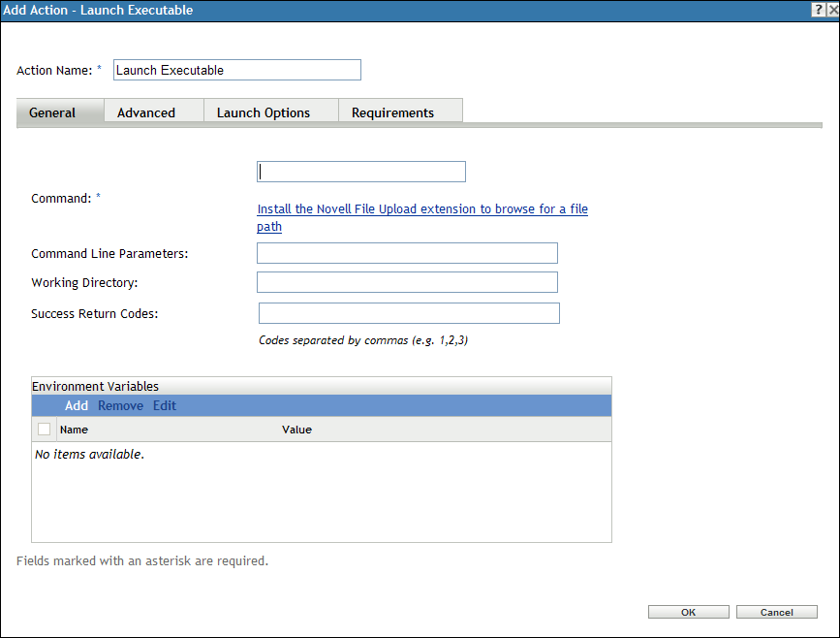
Task: Click the Command Line Parameters field
Action: click(407, 252)
